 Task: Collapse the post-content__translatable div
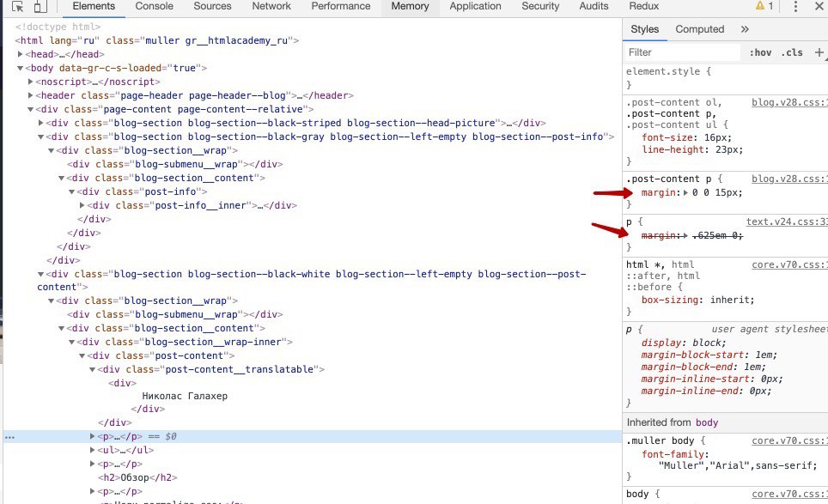(x=93, y=369)
